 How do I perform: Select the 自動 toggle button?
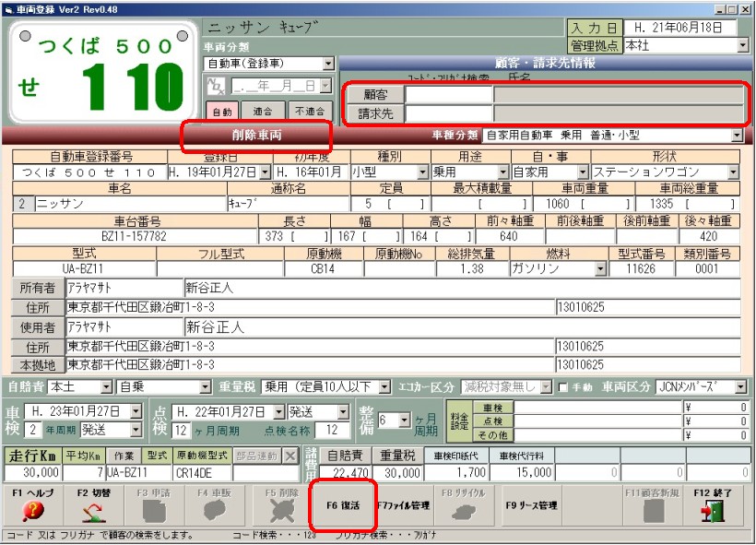pyautogui.click(x=221, y=111)
